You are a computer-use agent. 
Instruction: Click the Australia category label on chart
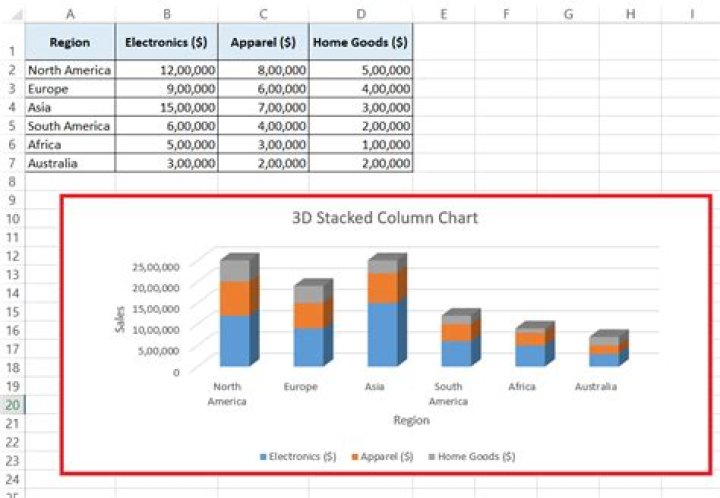(596, 387)
